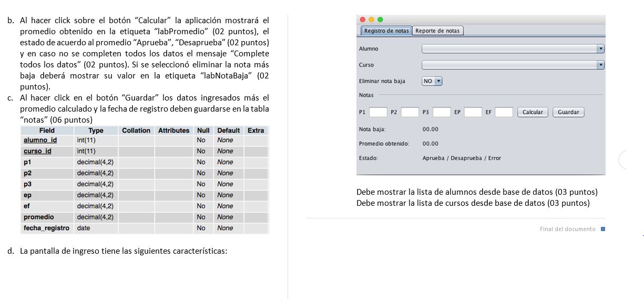This screenshot has height=299, width=644.
Task: Open the Eliminar nota baja NO dropdown
Action: tap(432, 81)
